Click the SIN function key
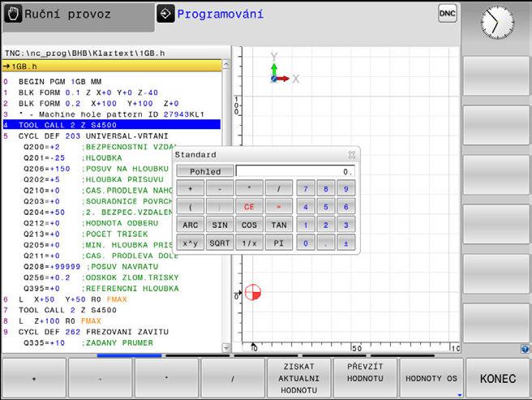Image resolution: width=532 pixels, height=400 pixels. pos(220,225)
